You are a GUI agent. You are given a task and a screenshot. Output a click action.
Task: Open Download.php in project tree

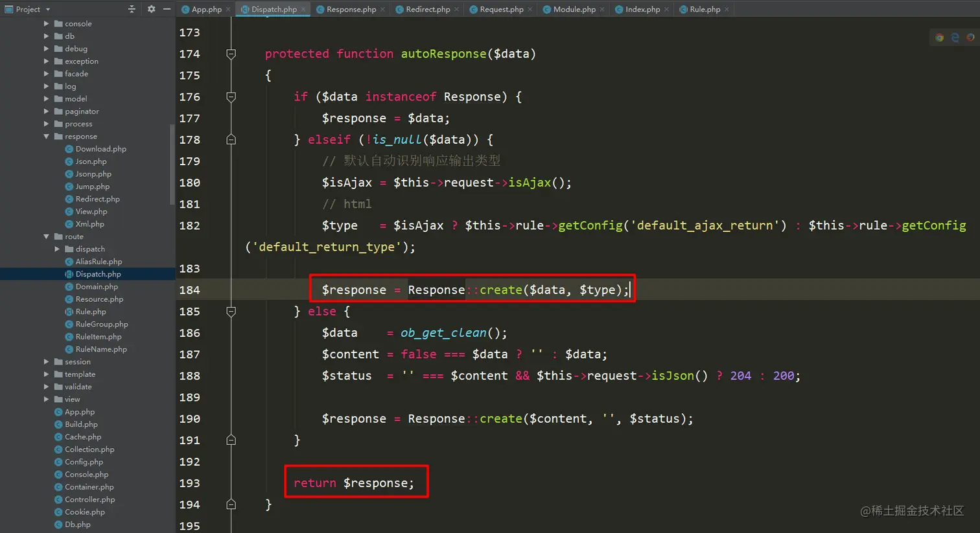coord(95,149)
